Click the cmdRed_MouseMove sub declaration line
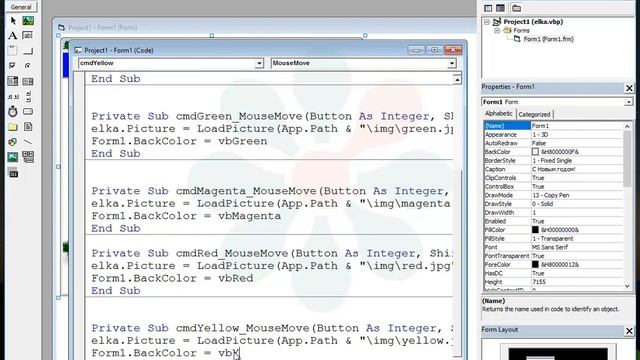The image size is (640, 360). [272, 253]
